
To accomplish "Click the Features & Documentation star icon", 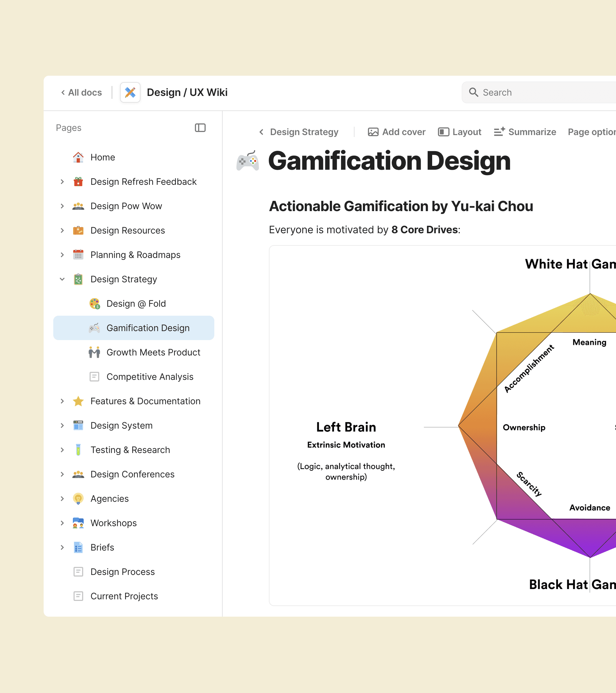I will [x=78, y=401].
